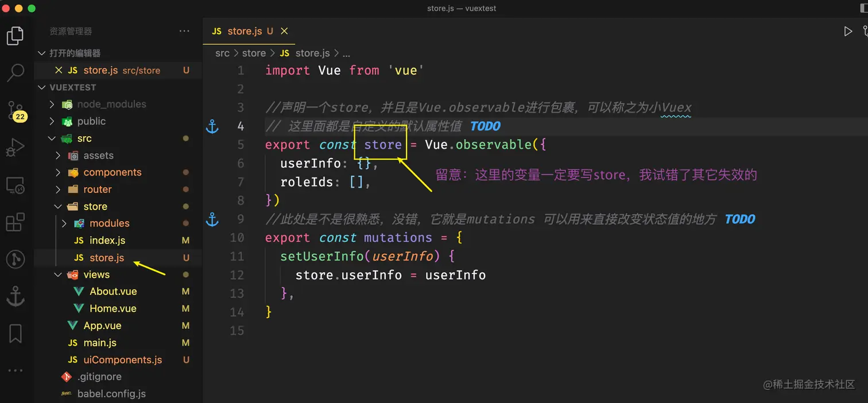Expand the modules folder
The image size is (868, 403).
click(x=64, y=223)
